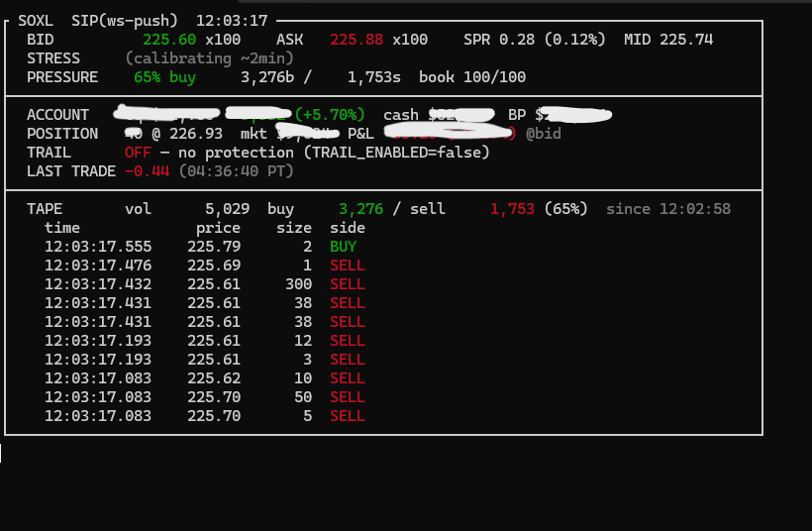This screenshot has width=812, height=531.
Task: Select the last trade time 04:36:40 PT
Action: point(236,171)
